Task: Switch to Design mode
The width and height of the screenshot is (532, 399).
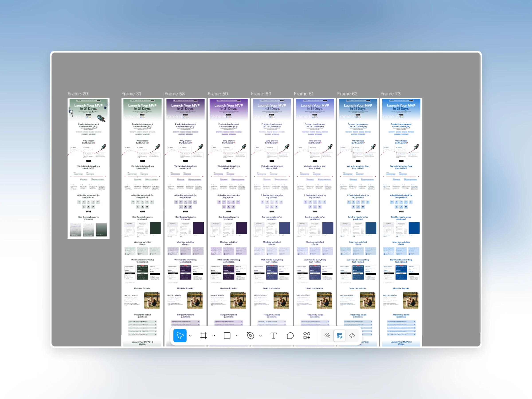Action: point(339,336)
